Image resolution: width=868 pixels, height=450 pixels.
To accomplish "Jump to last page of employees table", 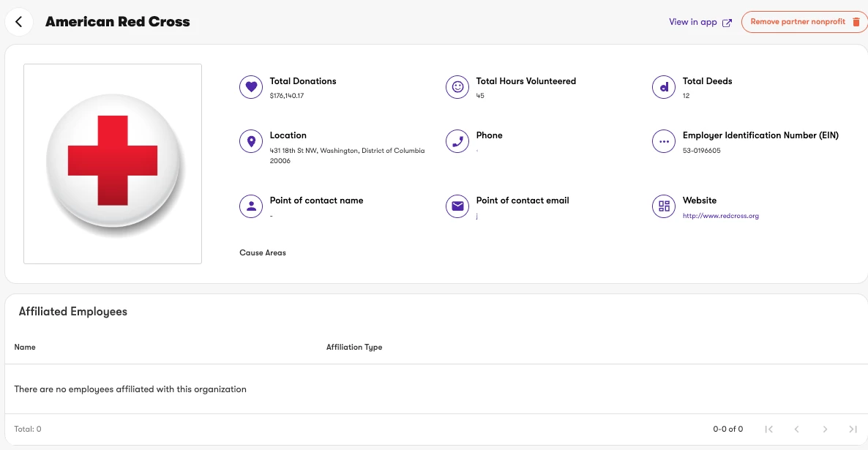I will tap(853, 429).
